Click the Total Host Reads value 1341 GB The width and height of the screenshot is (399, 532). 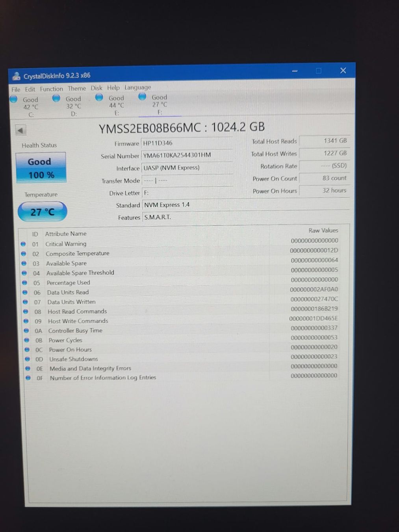pos(324,141)
